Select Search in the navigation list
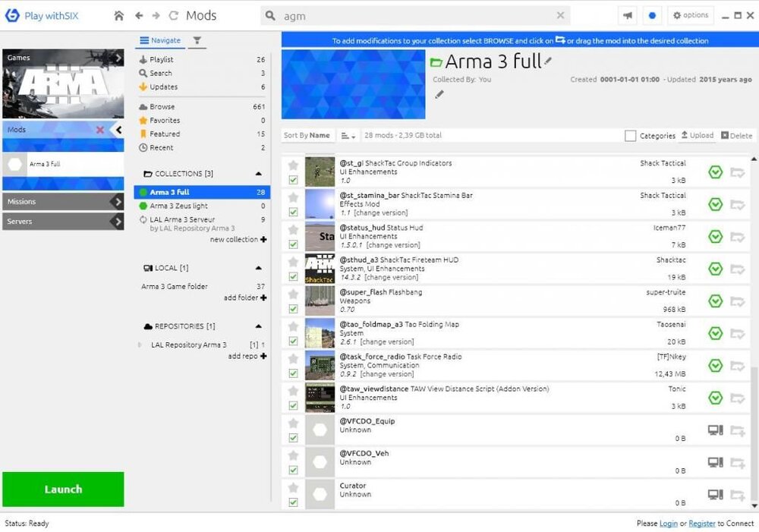 (x=202, y=73)
